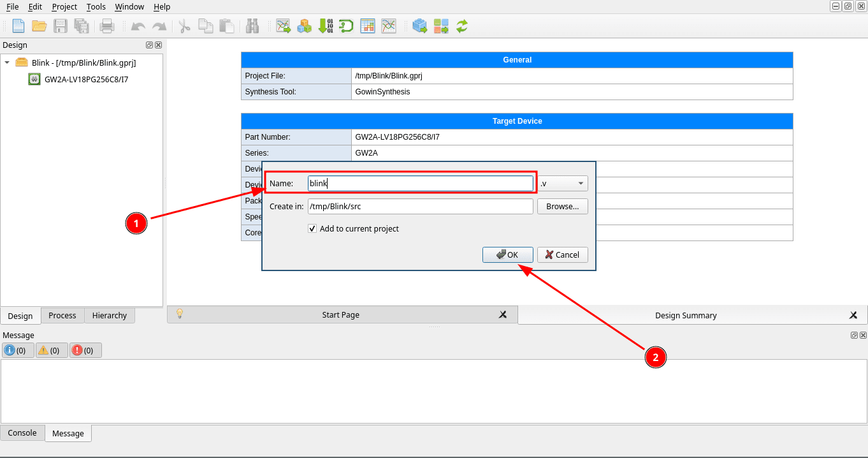The image size is (868, 458).
Task: Select the Design Summary tab
Action: pyautogui.click(x=686, y=315)
